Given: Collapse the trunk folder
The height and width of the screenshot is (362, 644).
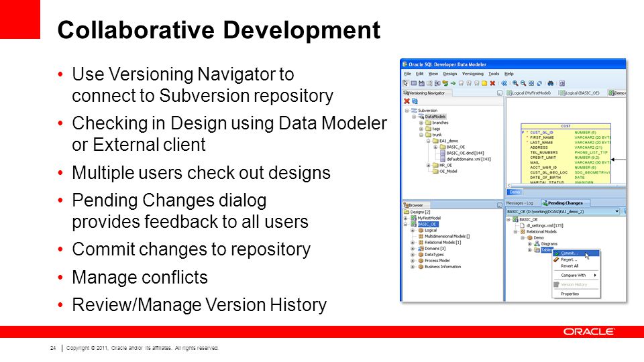Looking at the screenshot, I should [x=421, y=135].
